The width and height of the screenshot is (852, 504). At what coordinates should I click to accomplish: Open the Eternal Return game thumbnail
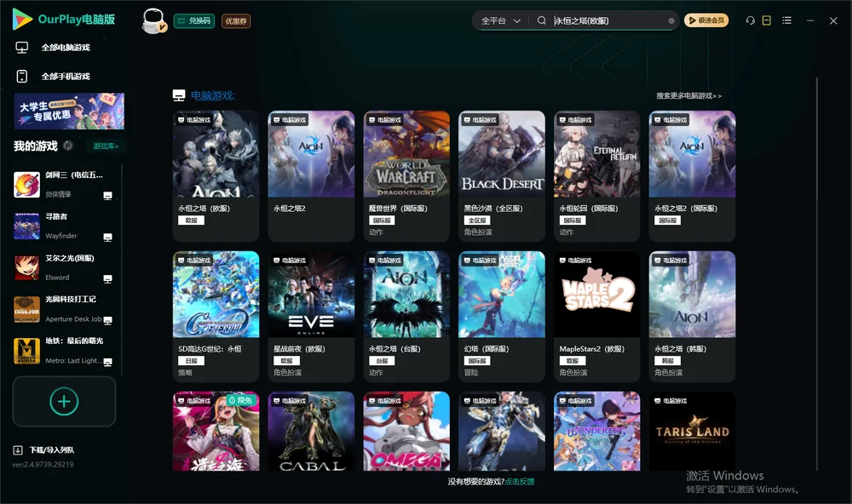click(x=597, y=154)
